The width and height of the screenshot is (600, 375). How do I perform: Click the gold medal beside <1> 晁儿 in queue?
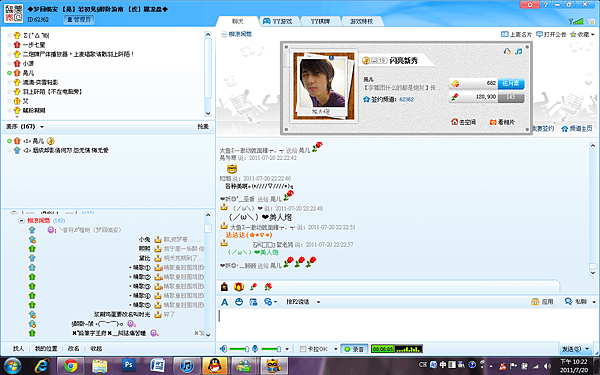click(x=51, y=141)
